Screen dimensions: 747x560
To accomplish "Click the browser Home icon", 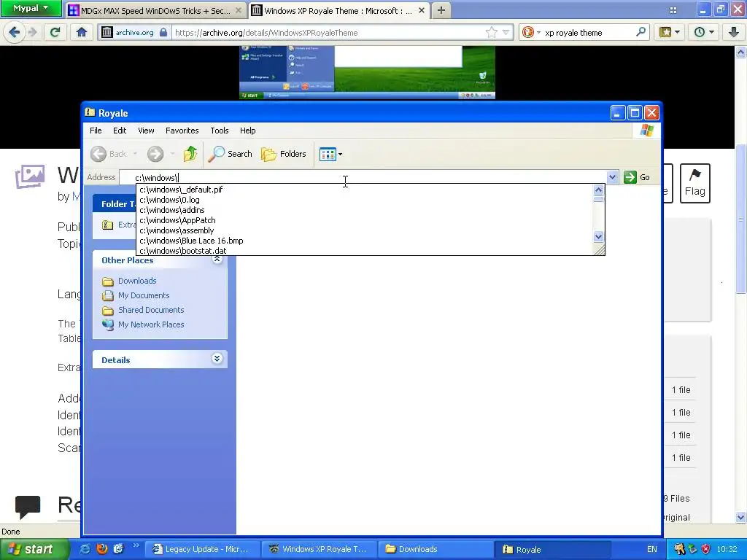I will point(82,32).
